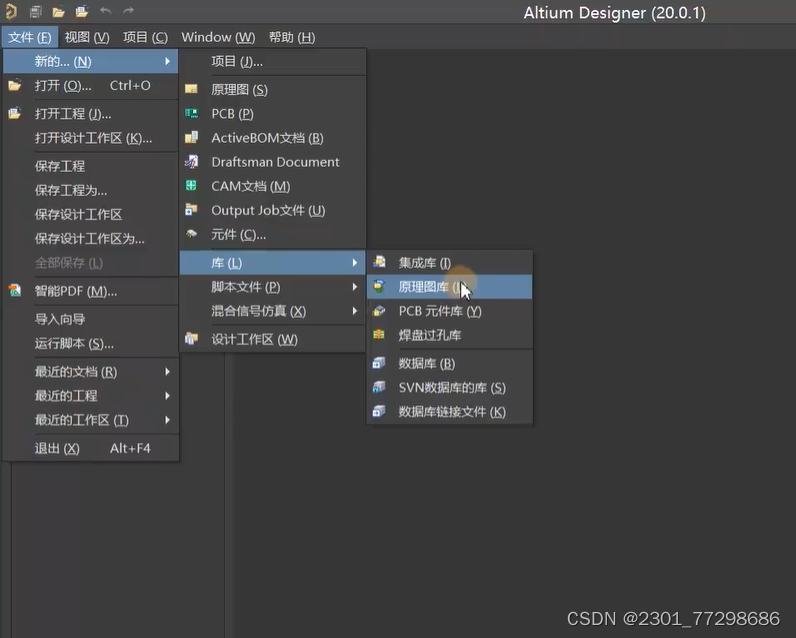This screenshot has height=638, width=796.
Task: Expand the 库 (L) submenu arrow
Action: pyautogui.click(x=355, y=262)
